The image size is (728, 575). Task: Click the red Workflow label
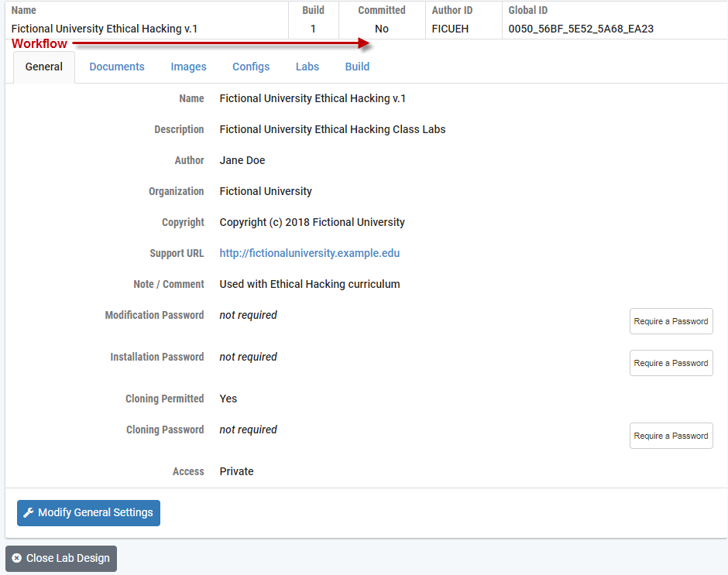pyautogui.click(x=39, y=44)
